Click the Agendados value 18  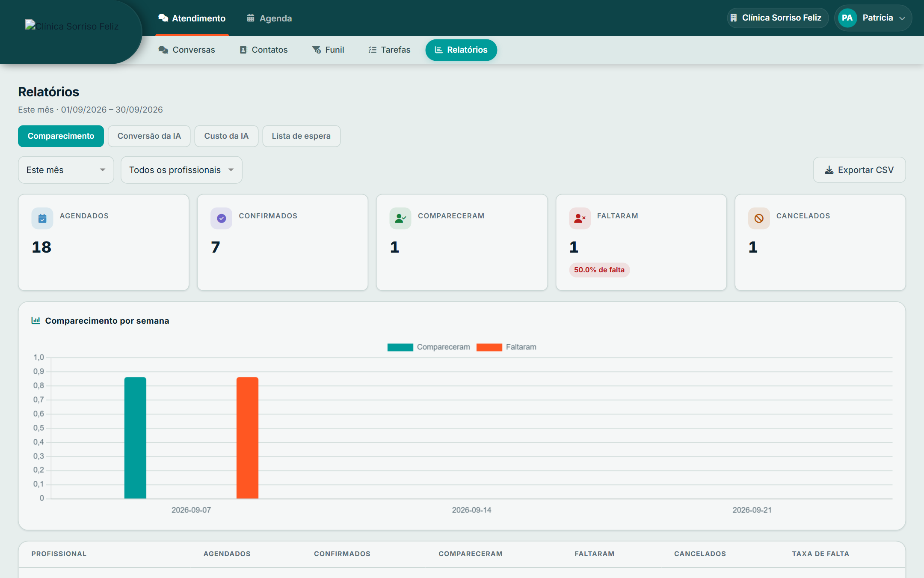41,247
